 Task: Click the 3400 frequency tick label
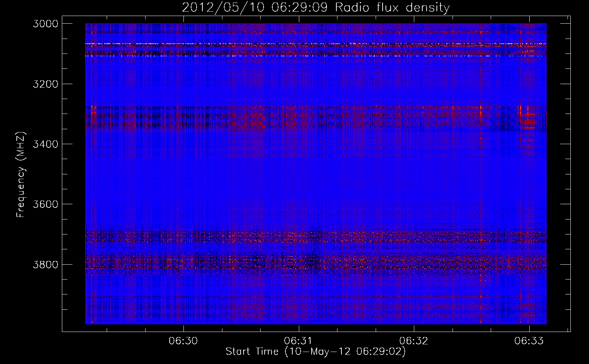46,144
